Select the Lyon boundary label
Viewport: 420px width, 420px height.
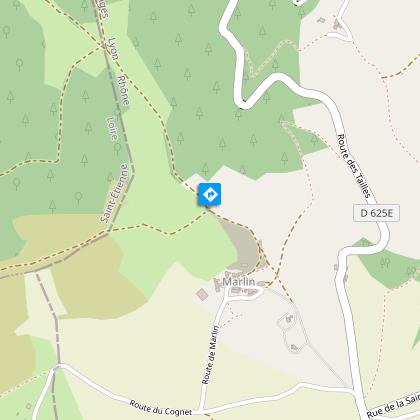tap(114, 49)
